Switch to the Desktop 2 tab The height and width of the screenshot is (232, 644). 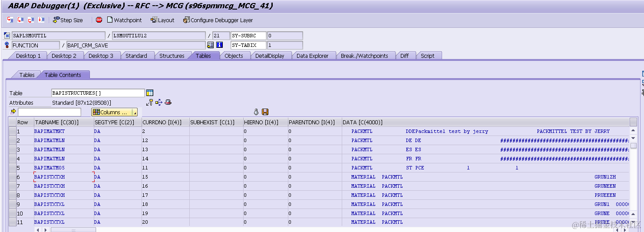(x=64, y=56)
